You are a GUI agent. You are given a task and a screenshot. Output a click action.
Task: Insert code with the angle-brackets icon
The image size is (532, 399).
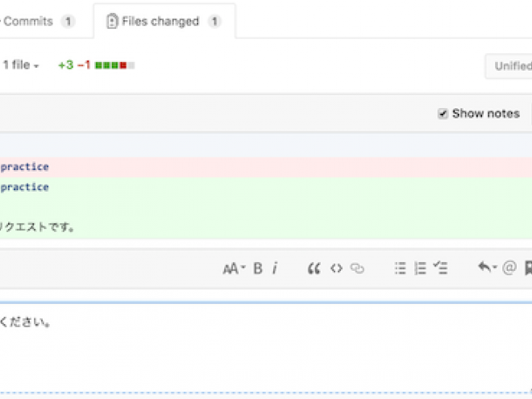tap(336, 268)
